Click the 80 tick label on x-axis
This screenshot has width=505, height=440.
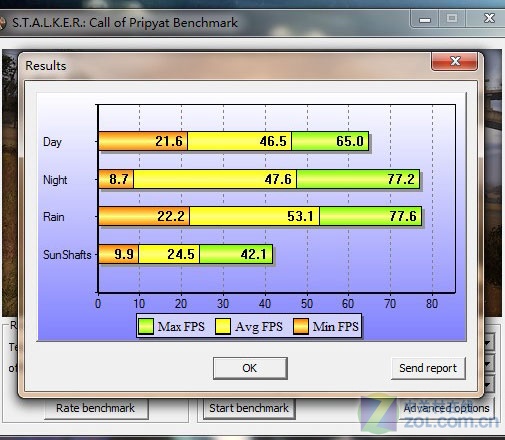click(x=432, y=304)
